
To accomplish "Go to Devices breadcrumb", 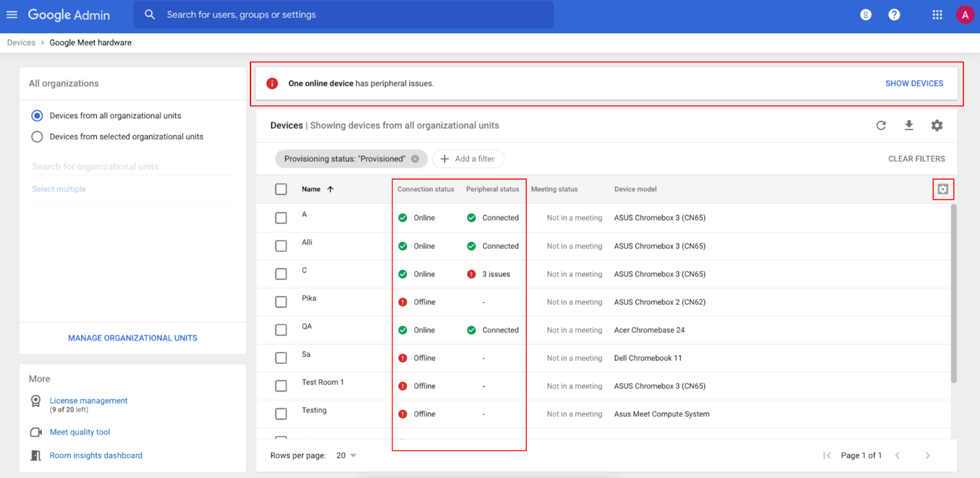I will point(21,43).
